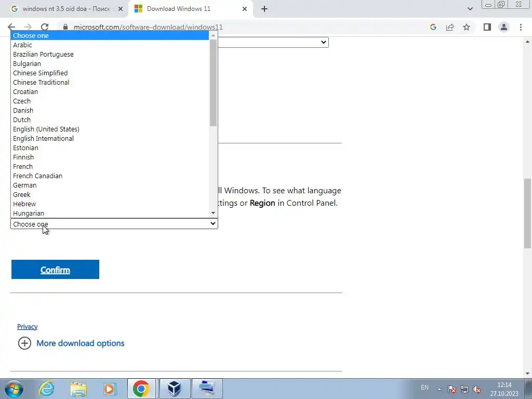The image size is (532, 399).
Task: Select Danish in the list
Action: pyautogui.click(x=110, y=110)
